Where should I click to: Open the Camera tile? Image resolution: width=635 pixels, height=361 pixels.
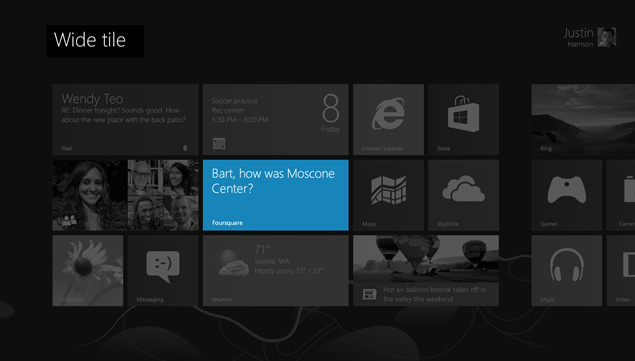tap(621, 195)
